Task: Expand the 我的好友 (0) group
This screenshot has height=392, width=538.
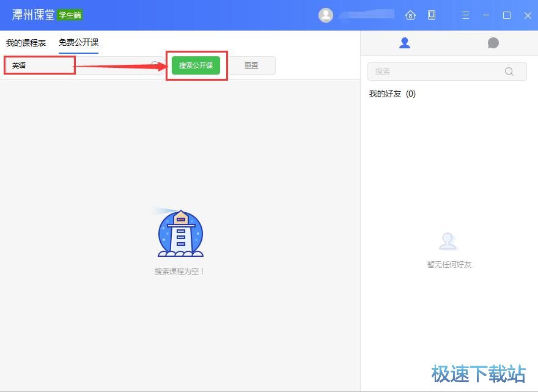Action: 392,94
